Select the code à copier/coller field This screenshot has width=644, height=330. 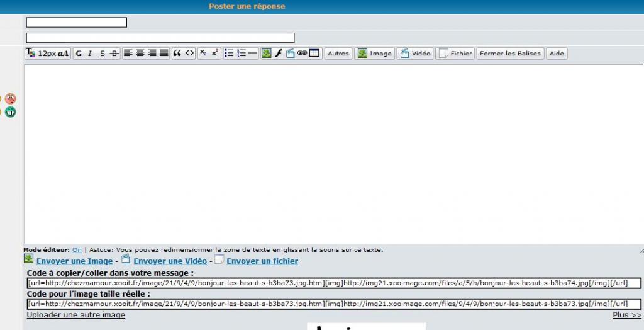333,283
